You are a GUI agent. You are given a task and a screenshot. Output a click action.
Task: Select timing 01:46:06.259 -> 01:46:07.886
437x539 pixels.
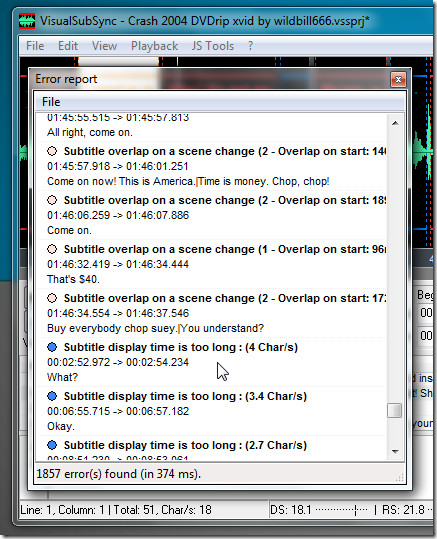[118, 215]
